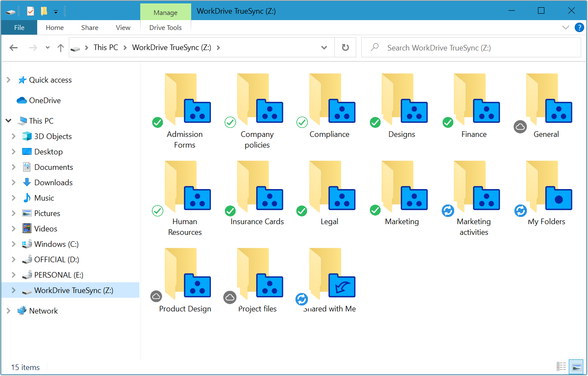This screenshot has height=376, width=588.
Task: Expand the Quick access tree node
Action: pyautogui.click(x=9, y=80)
